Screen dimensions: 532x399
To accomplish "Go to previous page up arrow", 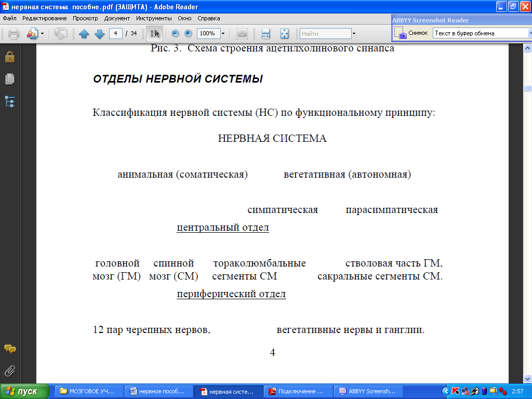I will pyautogui.click(x=84, y=34).
